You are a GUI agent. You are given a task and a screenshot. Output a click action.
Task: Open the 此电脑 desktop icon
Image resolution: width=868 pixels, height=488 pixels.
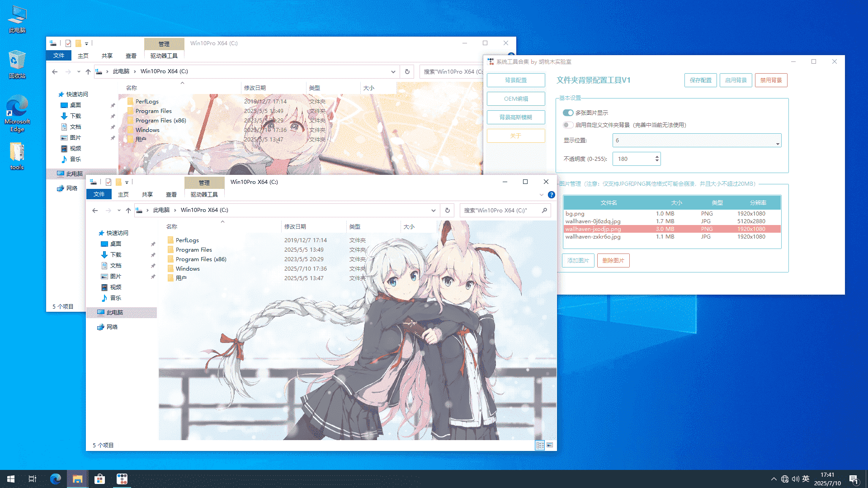click(x=17, y=19)
